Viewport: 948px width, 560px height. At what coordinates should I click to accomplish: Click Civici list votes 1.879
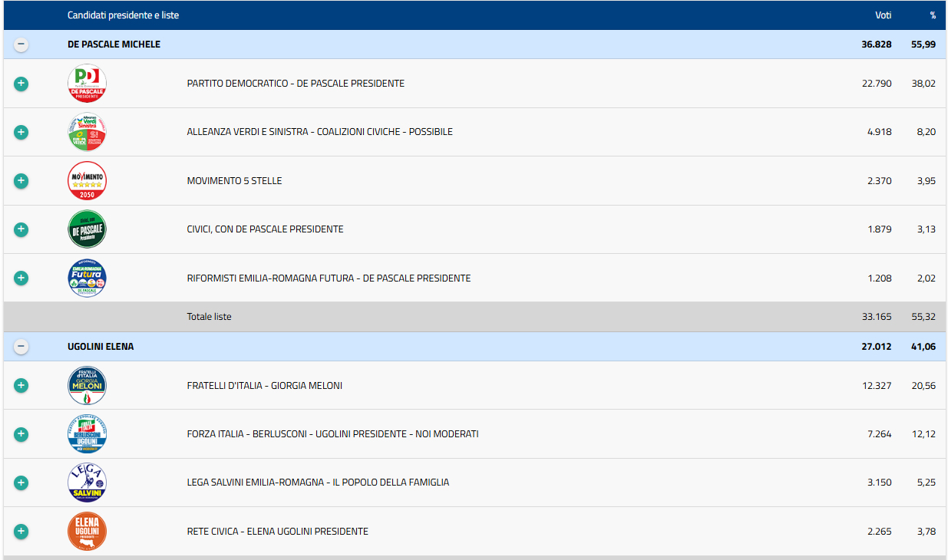pyautogui.click(x=880, y=229)
